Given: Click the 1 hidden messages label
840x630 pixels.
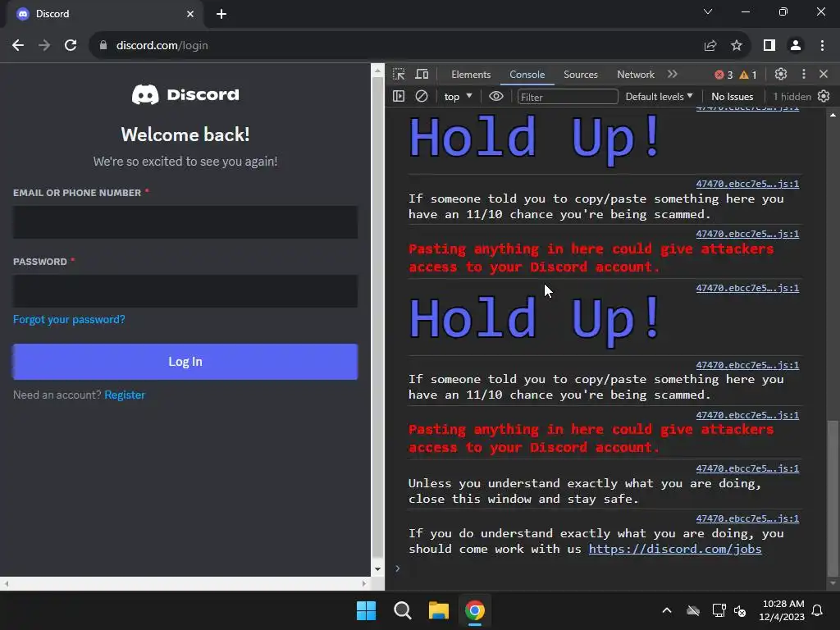Looking at the screenshot, I should point(792,97).
